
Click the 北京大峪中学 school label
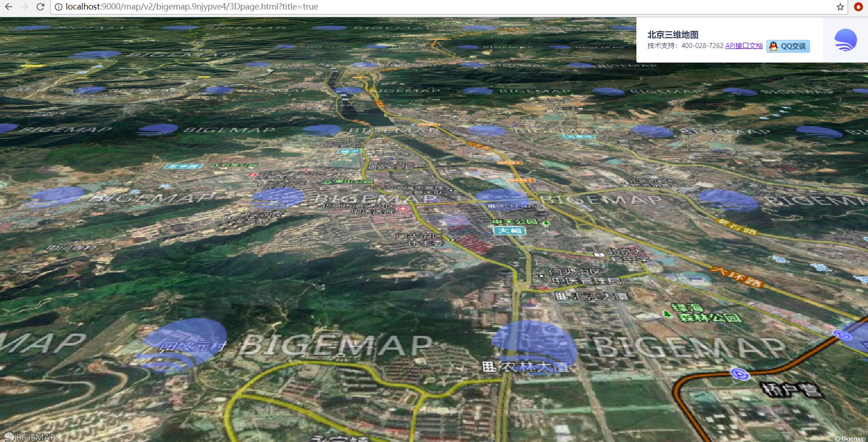point(629,255)
